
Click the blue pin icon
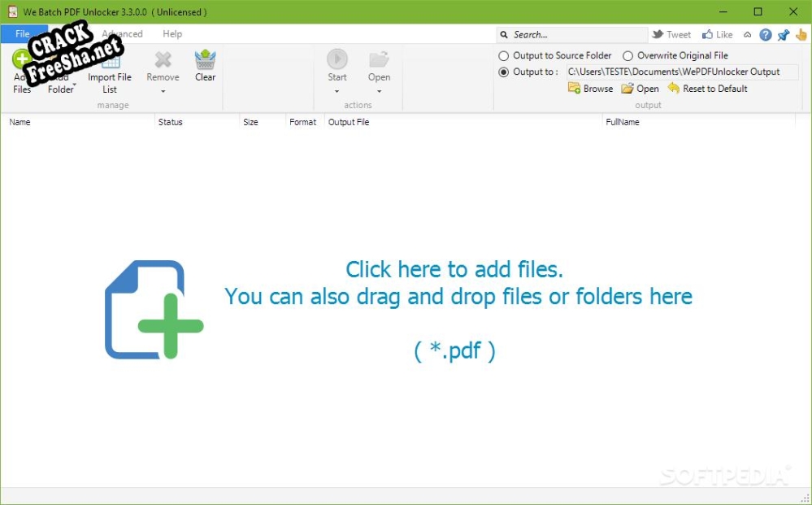[x=783, y=35]
